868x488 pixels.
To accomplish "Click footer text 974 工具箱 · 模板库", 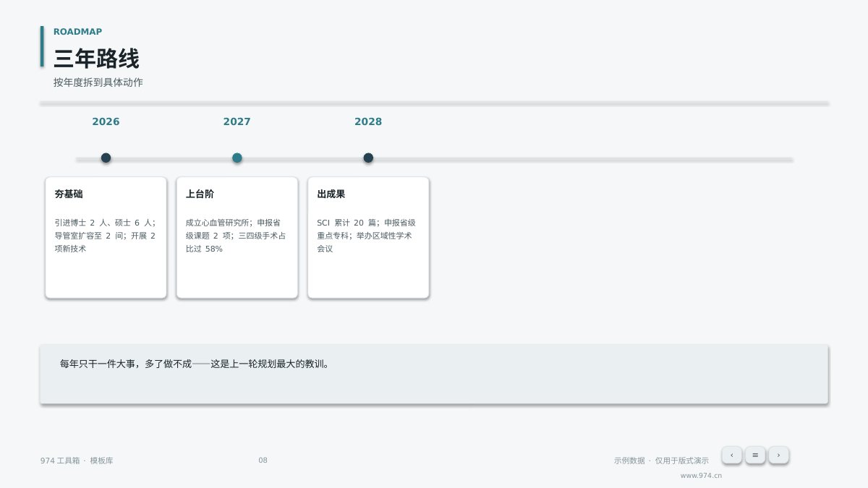I will (x=77, y=461).
